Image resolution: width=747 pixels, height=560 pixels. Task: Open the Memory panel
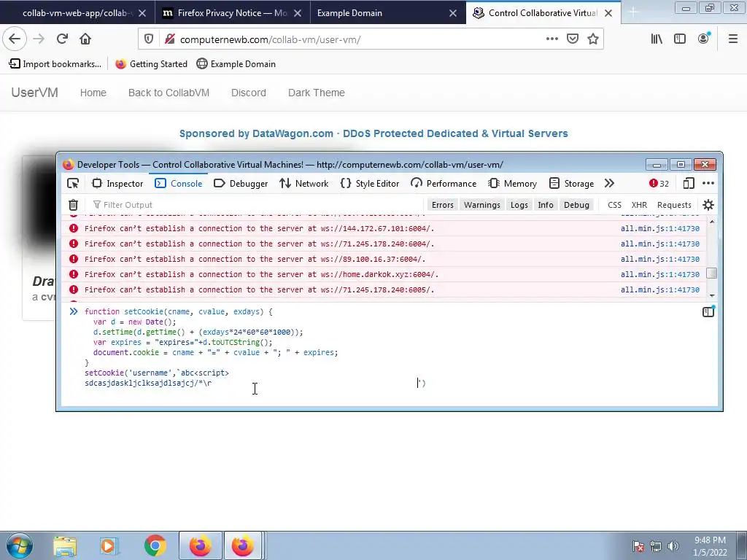coord(513,183)
